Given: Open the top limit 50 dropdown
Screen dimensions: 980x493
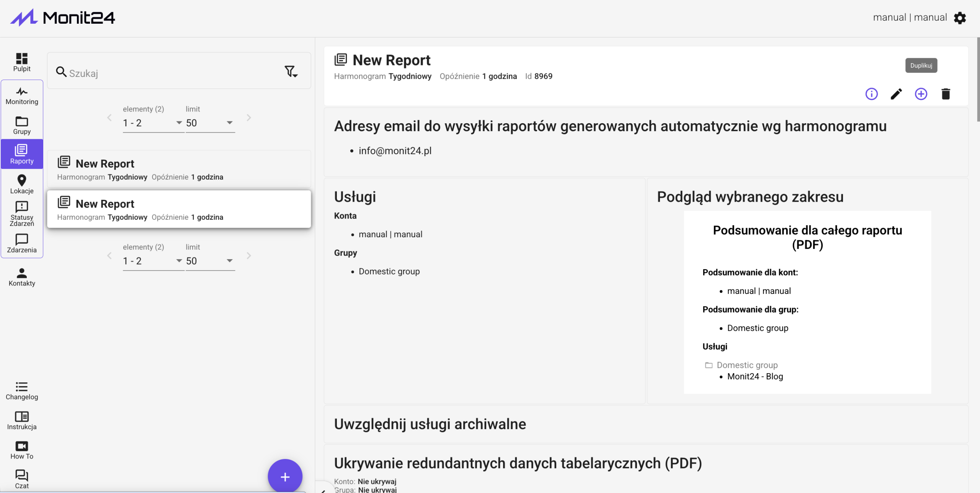Looking at the screenshot, I should [210, 123].
